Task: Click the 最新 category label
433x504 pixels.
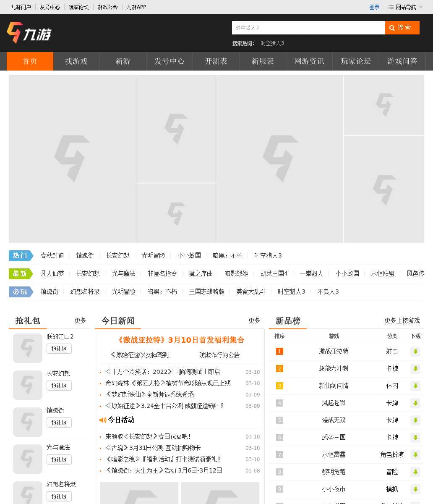Action: pos(21,273)
